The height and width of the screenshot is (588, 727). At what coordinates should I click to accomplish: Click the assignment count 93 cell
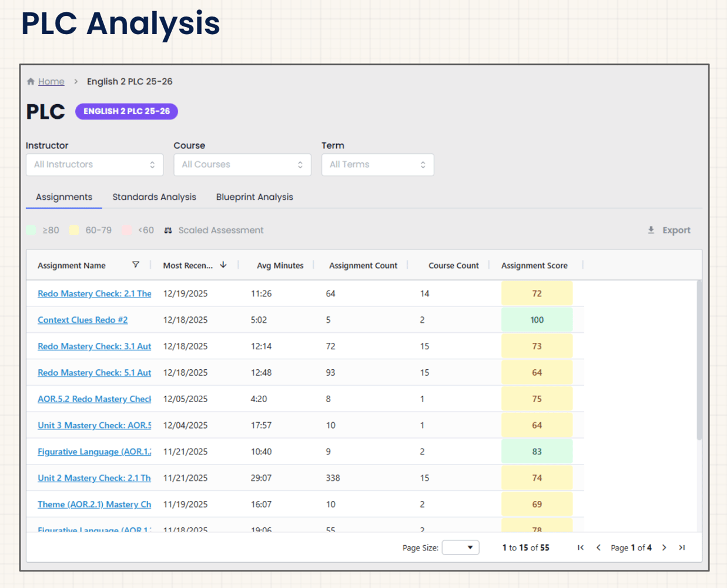(331, 373)
